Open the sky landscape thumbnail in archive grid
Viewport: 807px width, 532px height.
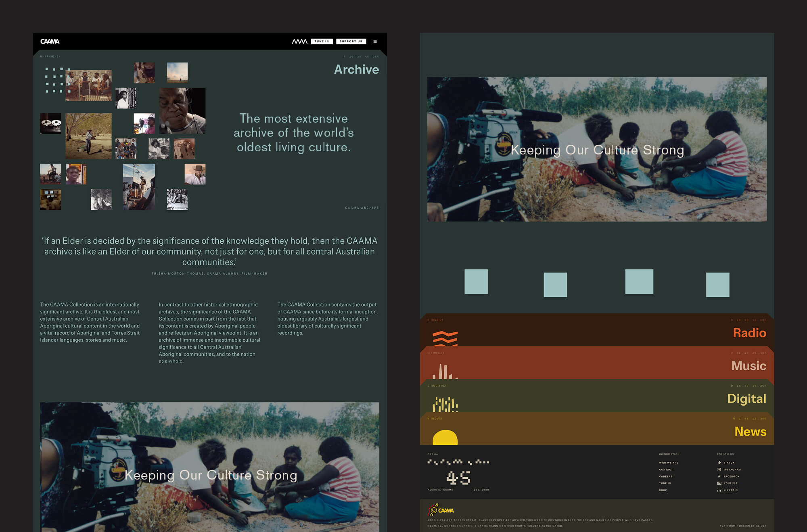tap(177, 73)
